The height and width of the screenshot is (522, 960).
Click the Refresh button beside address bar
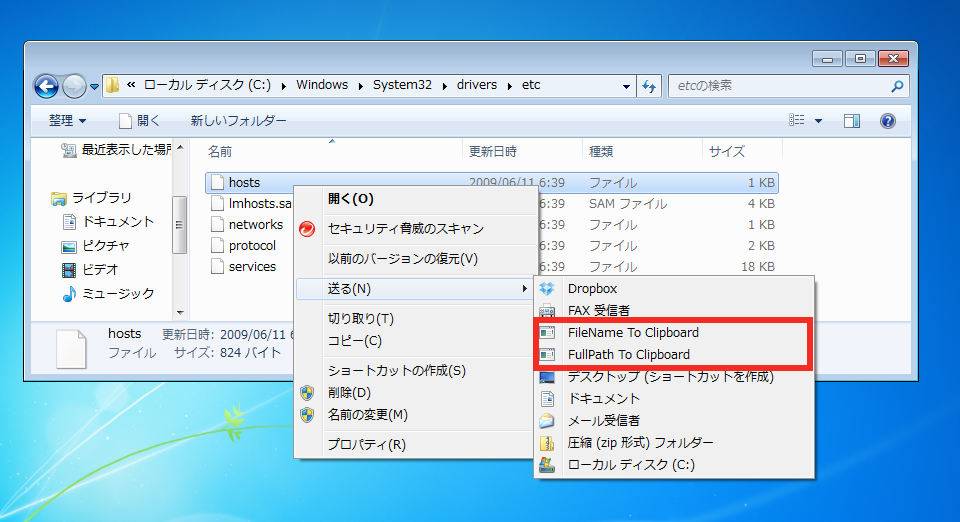pos(649,86)
